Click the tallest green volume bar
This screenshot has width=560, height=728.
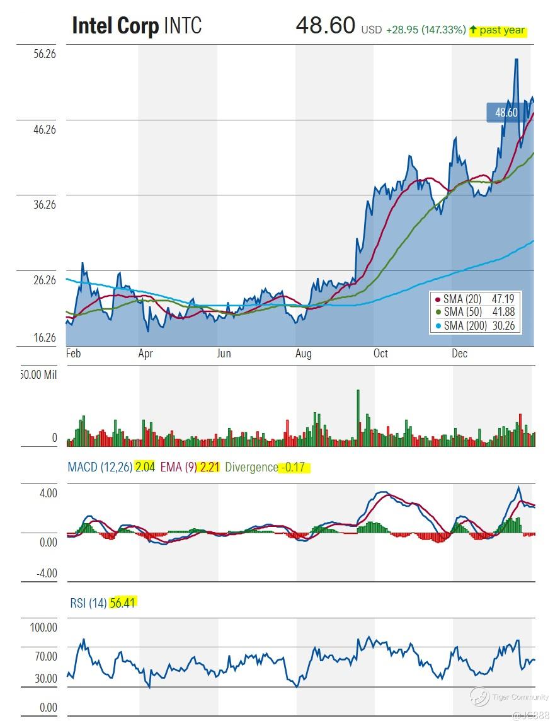pyautogui.click(x=358, y=418)
